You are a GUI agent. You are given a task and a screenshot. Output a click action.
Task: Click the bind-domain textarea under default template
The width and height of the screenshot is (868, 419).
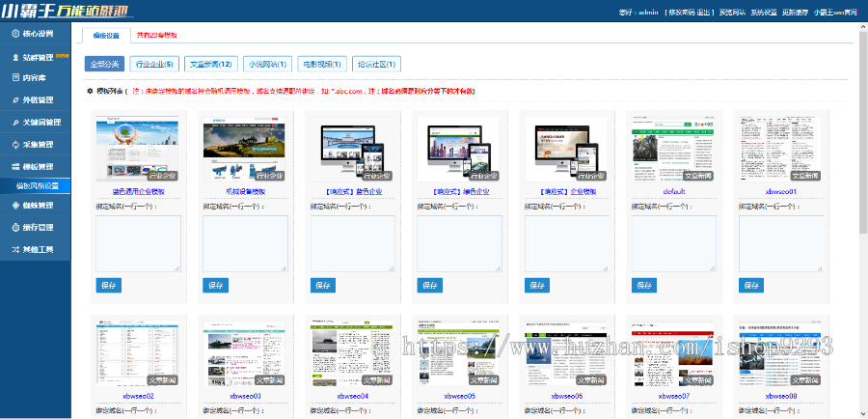[x=673, y=243]
